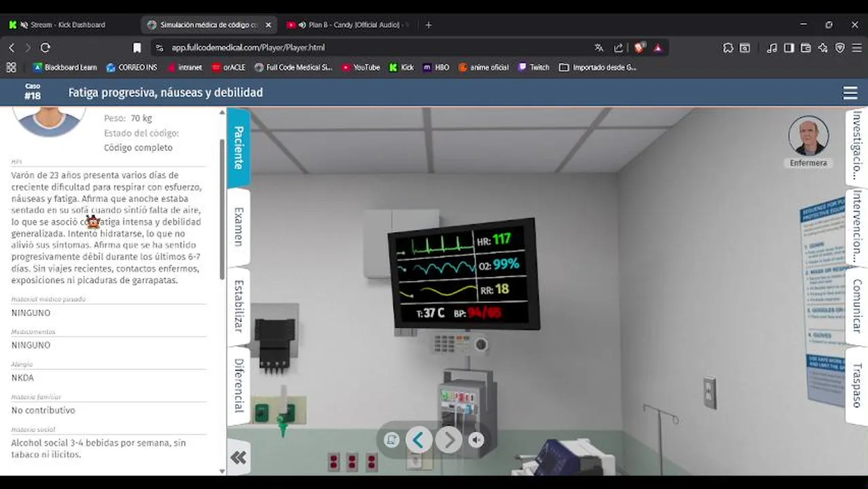Open the Diferencial side tab
The width and height of the screenshot is (868, 489).
point(238,385)
